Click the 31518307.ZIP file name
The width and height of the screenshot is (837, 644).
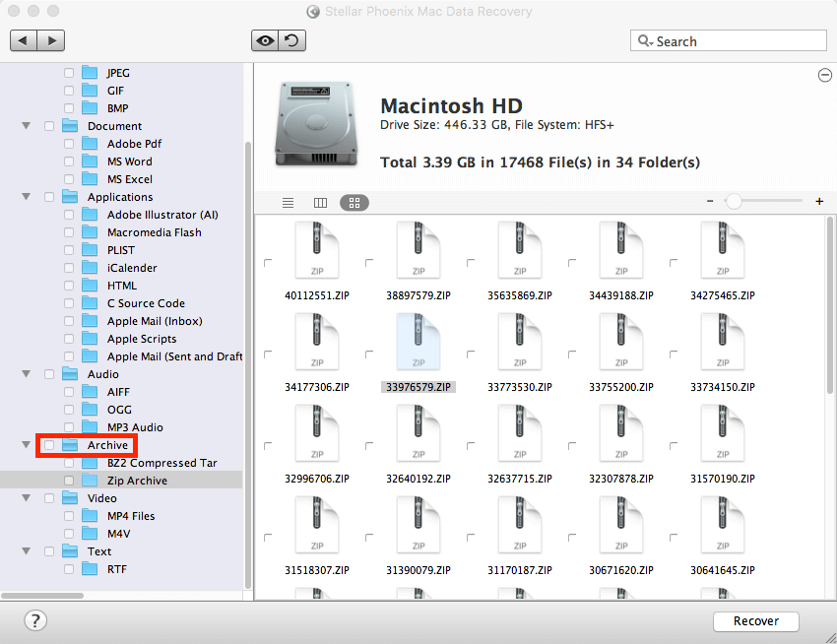(317, 570)
